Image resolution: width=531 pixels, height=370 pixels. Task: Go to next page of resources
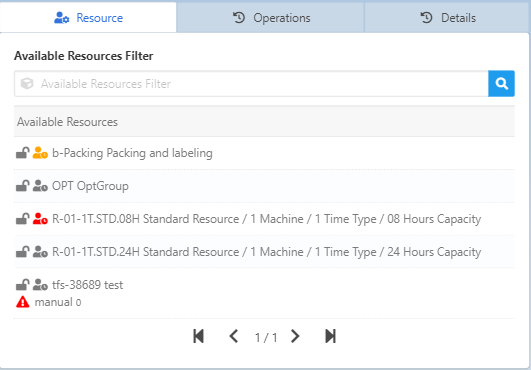coord(295,336)
